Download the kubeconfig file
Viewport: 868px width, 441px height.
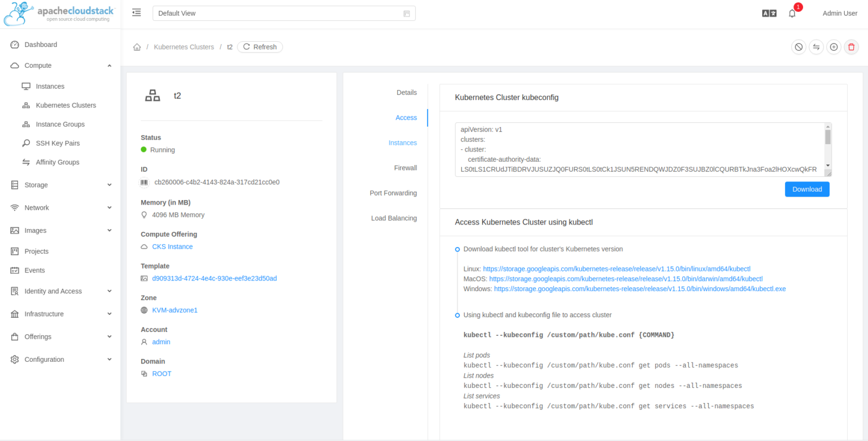point(807,189)
